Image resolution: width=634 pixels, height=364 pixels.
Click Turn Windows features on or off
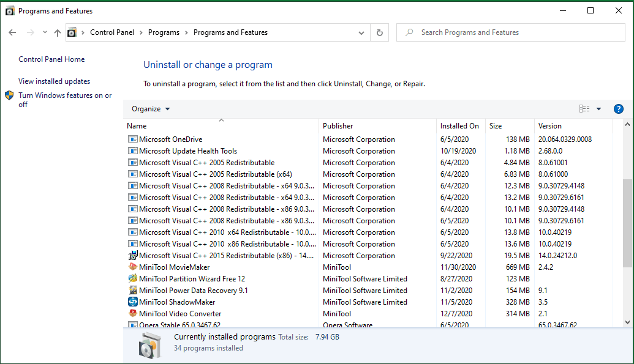65,100
